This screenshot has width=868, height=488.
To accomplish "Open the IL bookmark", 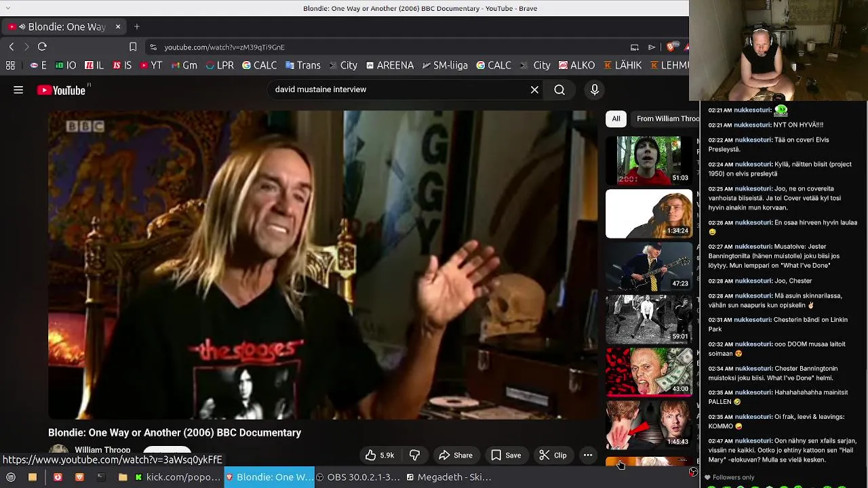I will click(94, 66).
